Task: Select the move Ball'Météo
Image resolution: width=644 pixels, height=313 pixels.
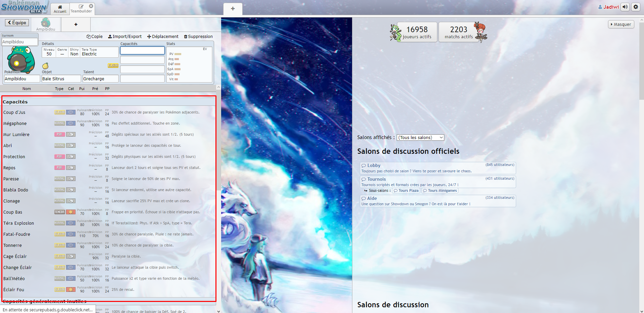Action: [108, 278]
